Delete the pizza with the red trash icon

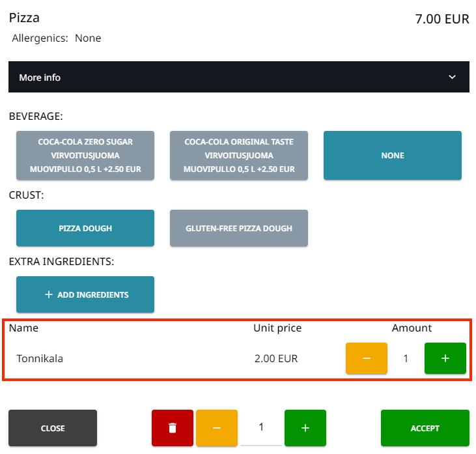click(172, 428)
